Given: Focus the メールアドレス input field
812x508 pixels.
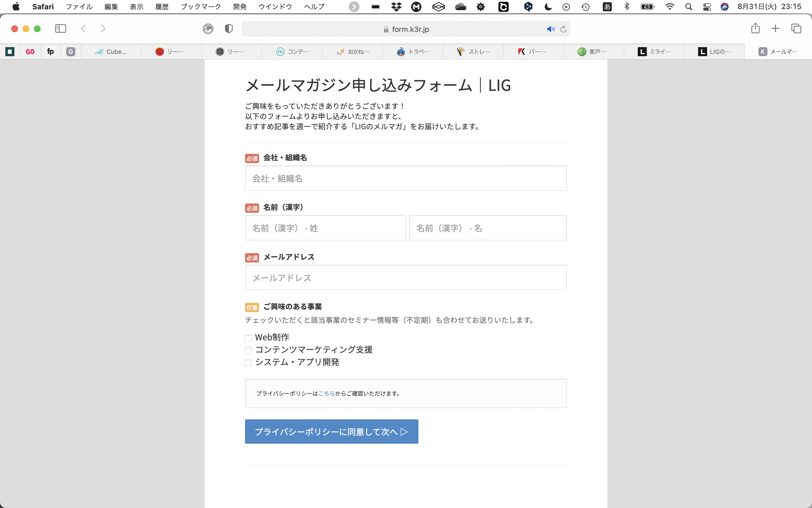Looking at the screenshot, I should click(x=406, y=277).
